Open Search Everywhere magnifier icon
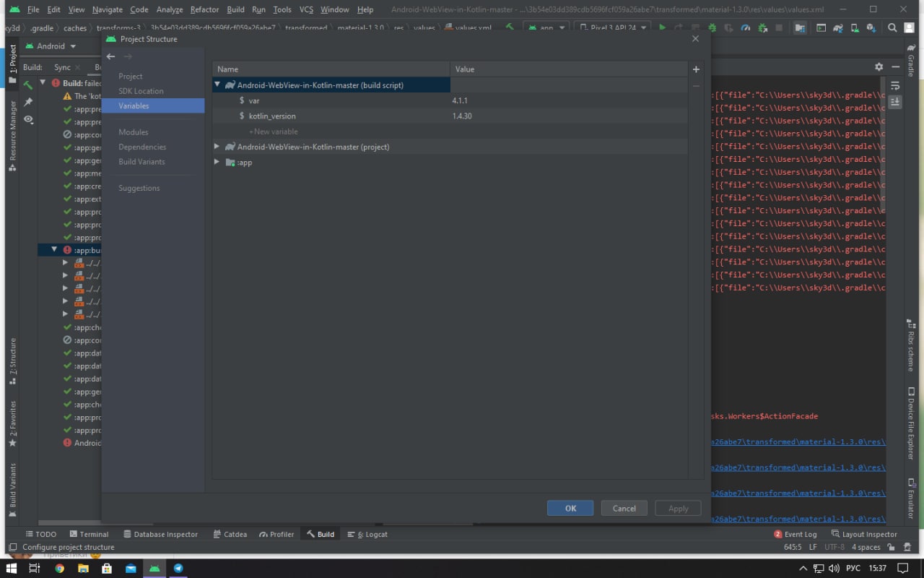The image size is (924, 578). (892, 28)
